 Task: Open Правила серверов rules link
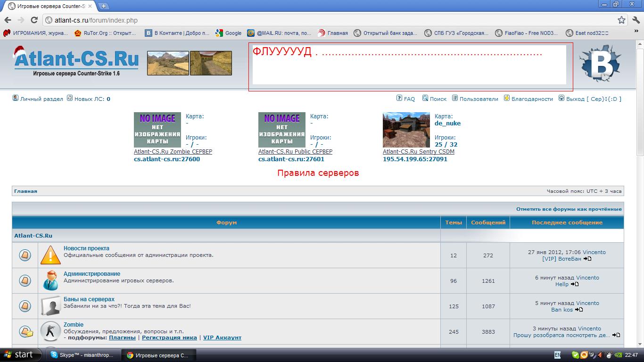click(318, 173)
